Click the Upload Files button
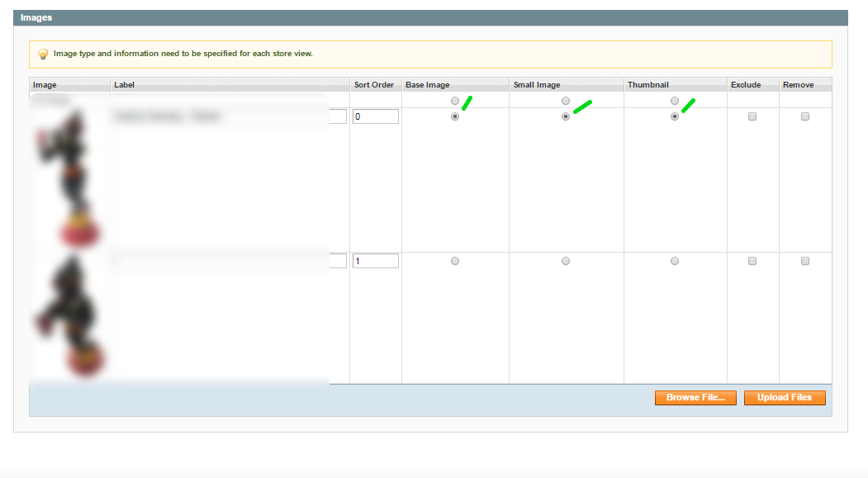The height and width of the screenshot is (478, 868). click(x=784, y=397)
